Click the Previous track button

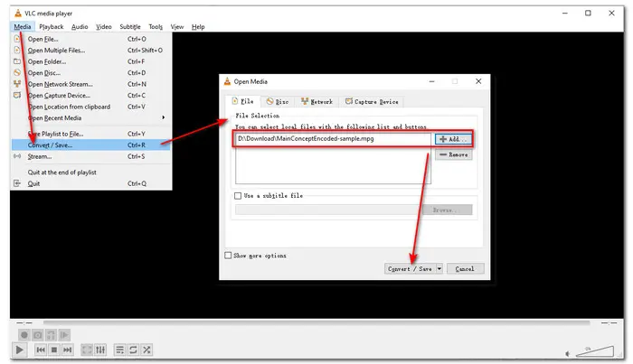click(41, 350)
